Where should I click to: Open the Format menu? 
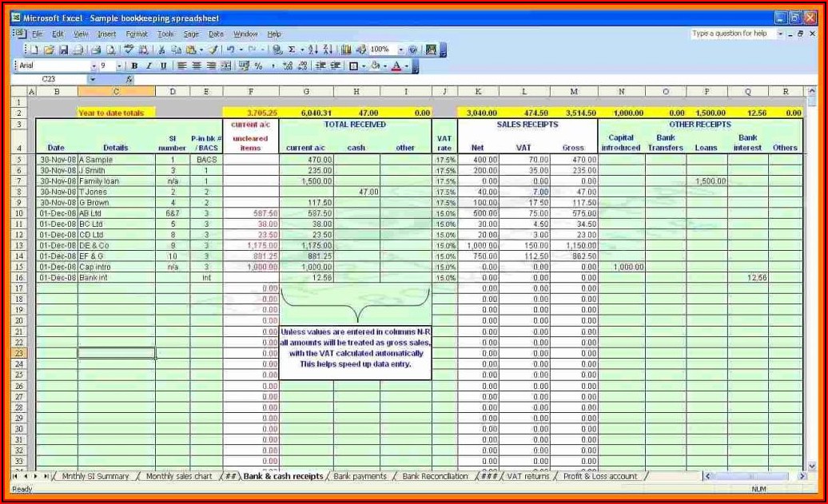tap(137, 34)
